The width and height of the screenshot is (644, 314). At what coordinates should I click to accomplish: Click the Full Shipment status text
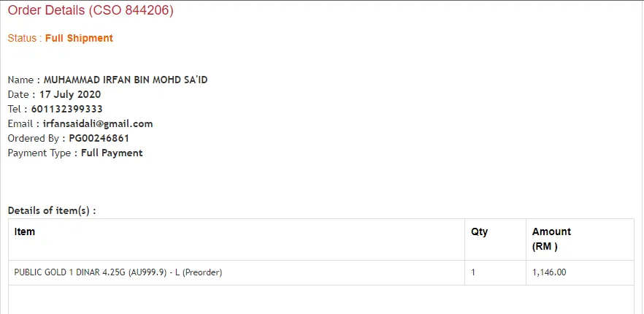click(x=79, y=38)
